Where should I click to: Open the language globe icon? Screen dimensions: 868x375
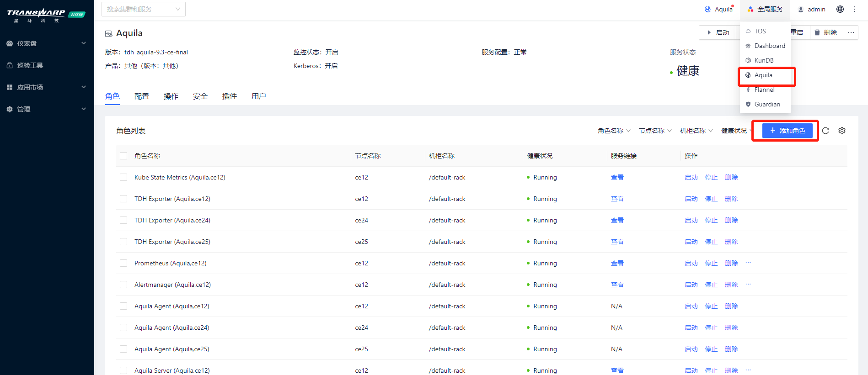pos(840,9)
